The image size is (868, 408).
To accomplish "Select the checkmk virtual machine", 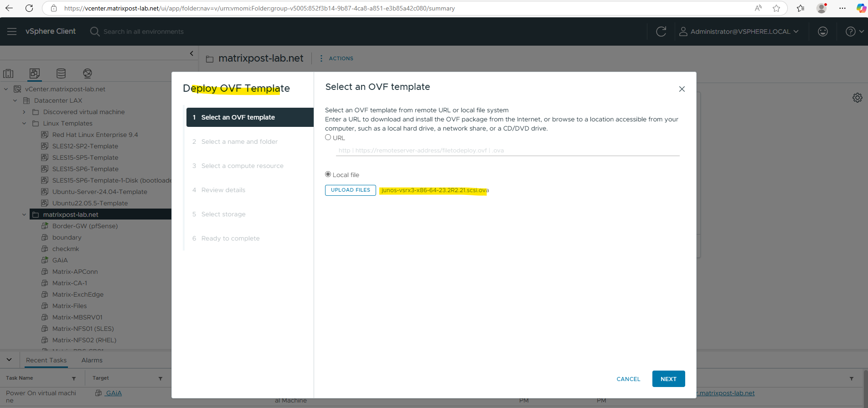I will 66,249.
